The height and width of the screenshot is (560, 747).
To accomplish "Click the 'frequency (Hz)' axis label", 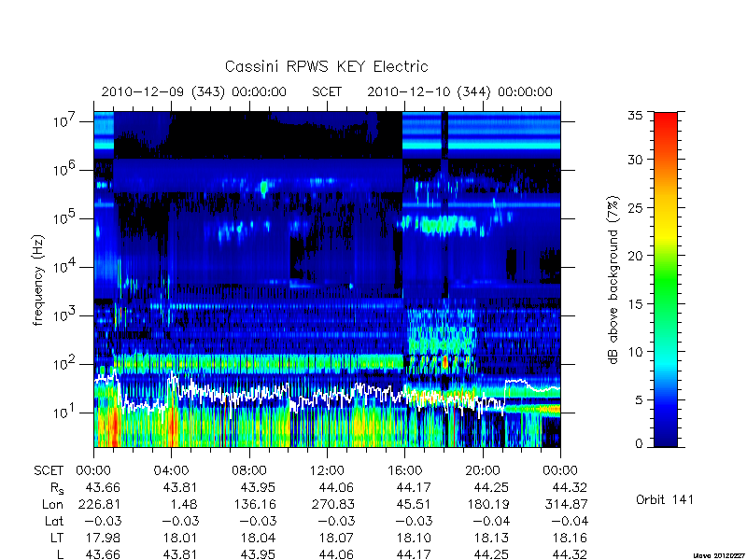I will coord(38,281).
